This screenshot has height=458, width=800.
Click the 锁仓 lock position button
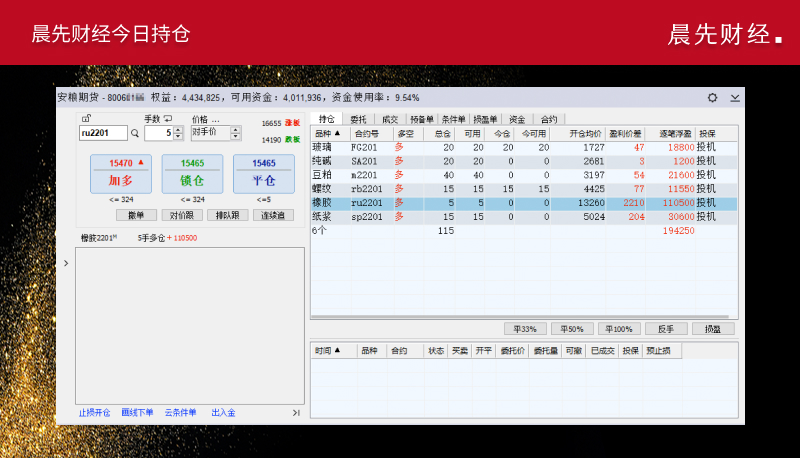tap(192, 173)
